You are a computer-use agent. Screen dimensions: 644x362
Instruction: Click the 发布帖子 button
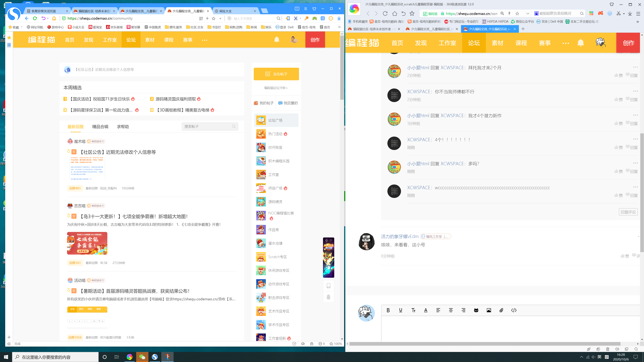click(276, 74)
